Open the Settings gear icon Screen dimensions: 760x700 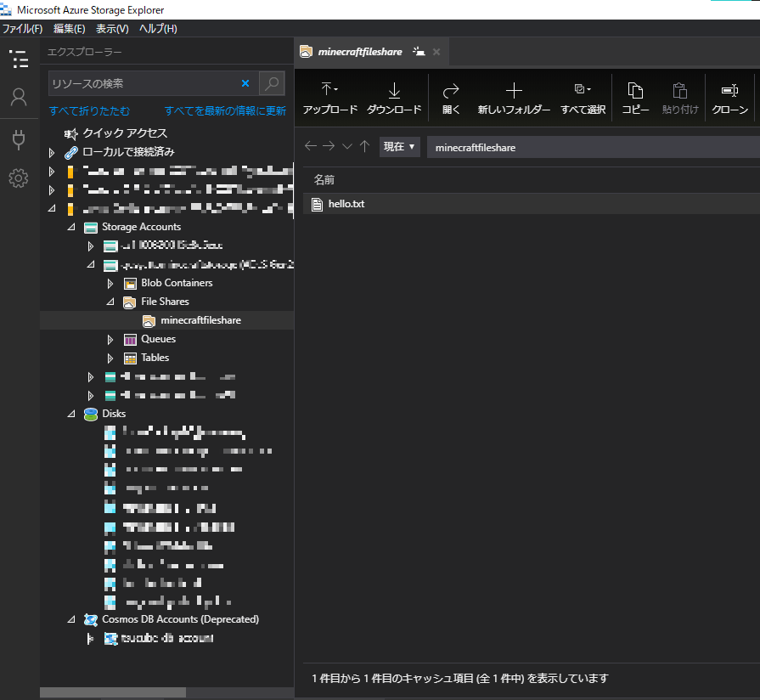(19, 178)
